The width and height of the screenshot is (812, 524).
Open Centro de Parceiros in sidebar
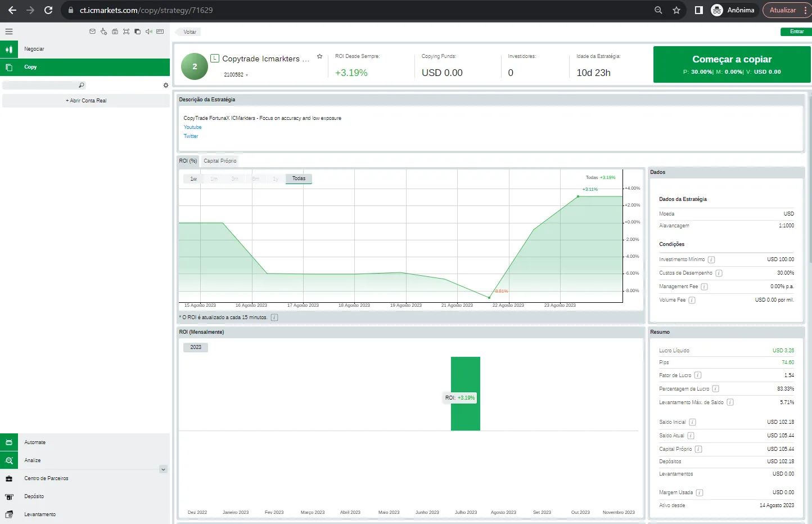click(x=85, y=478)
